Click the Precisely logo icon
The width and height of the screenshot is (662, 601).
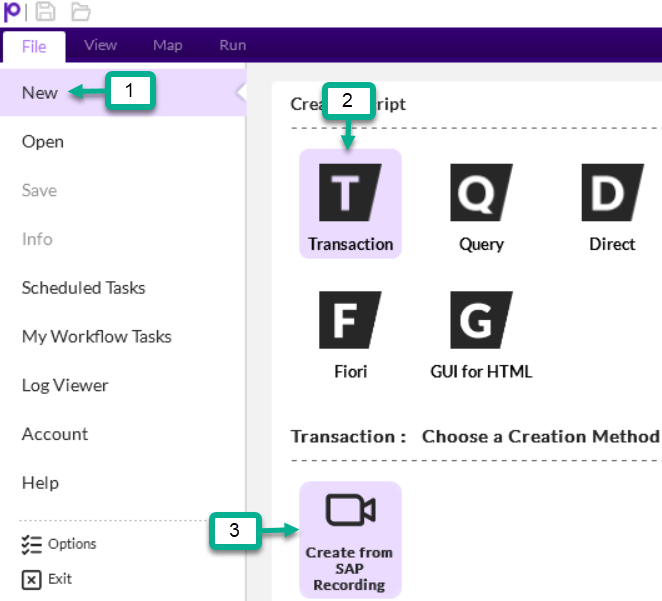click(x=12, y=11)
